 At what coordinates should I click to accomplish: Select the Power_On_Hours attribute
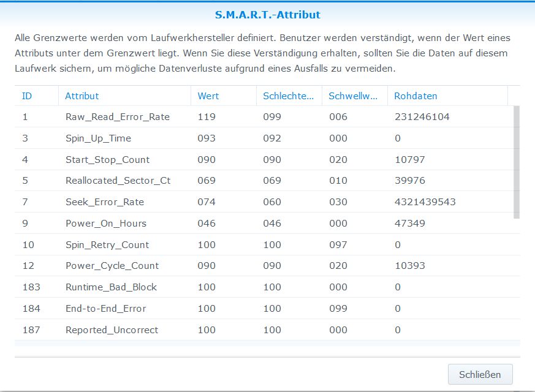click(106, 224)
